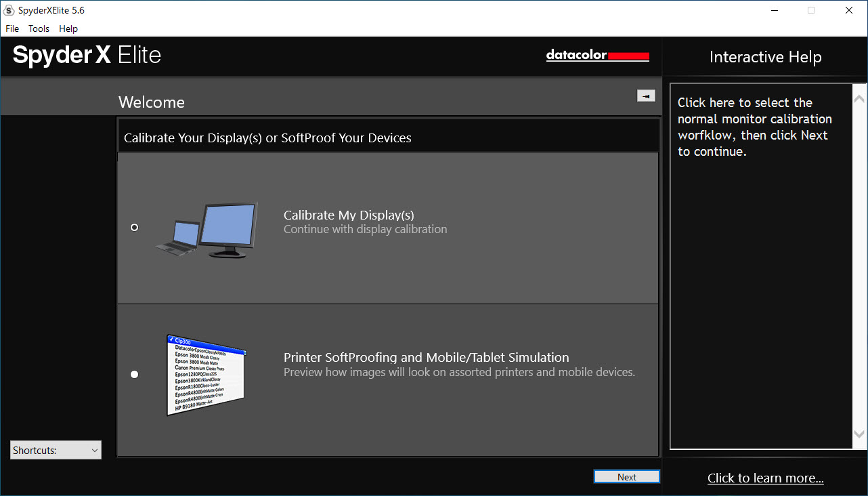The width and height of the screenshot is (868, 496).
Task: Click the Interactive Help scroll down arrow
Action: (859, 434)
